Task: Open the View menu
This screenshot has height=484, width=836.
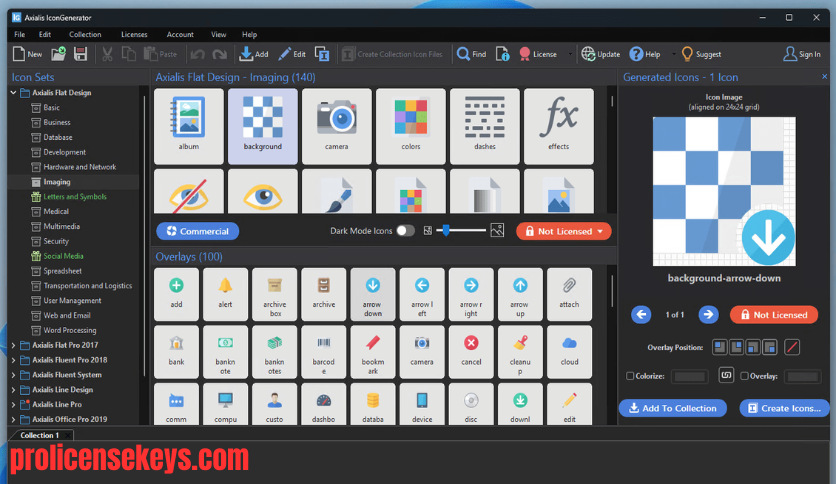Action: 219,34
